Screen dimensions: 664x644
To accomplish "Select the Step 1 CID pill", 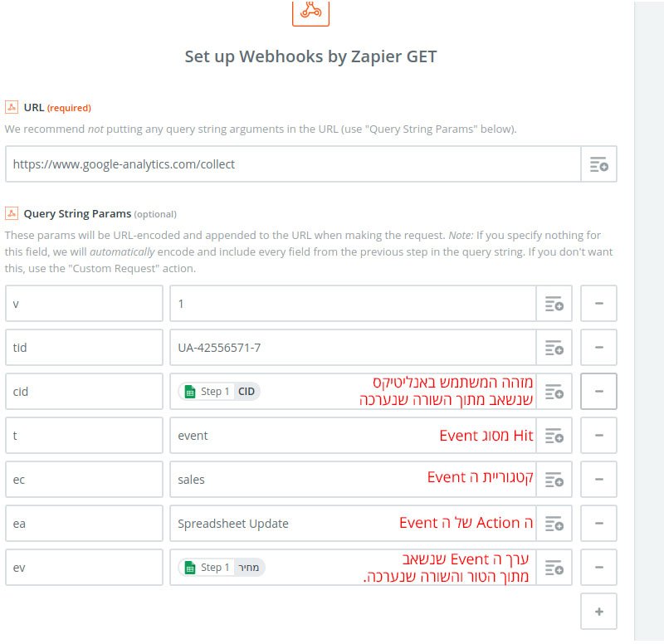I will 219,392.
